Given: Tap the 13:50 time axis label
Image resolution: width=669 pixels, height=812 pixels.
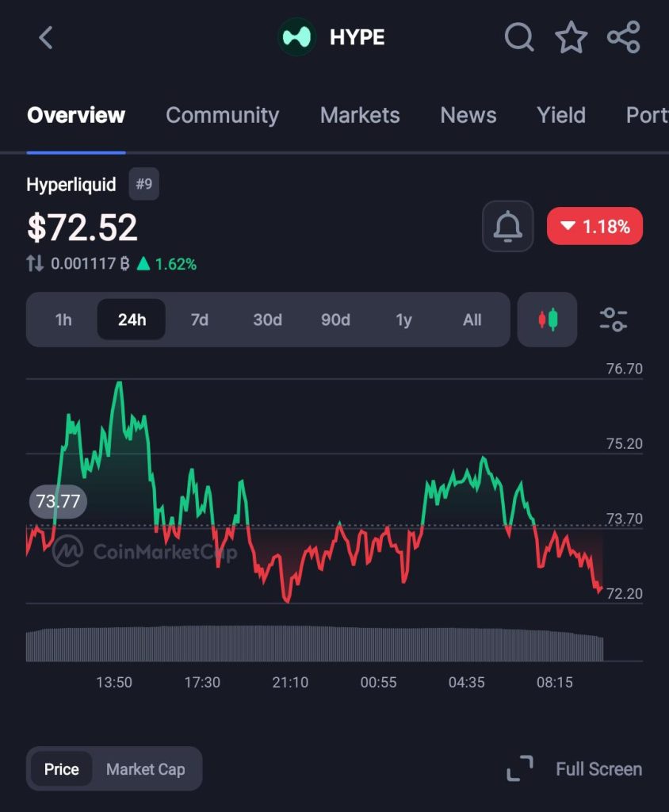Looking at the screenshot, I should 114,682.
